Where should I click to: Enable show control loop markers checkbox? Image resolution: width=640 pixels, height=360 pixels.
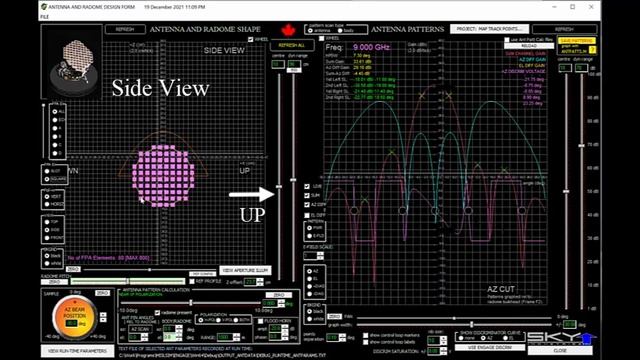point(366,336)
